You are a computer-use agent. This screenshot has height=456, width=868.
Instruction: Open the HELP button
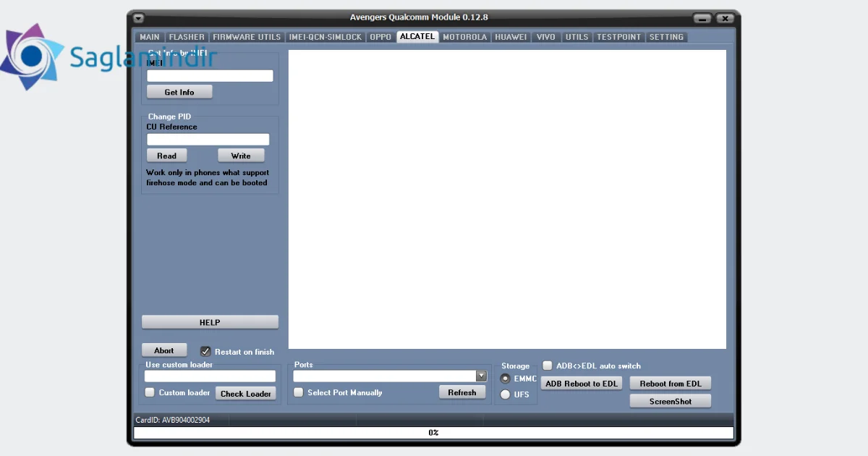pos(210,322)
